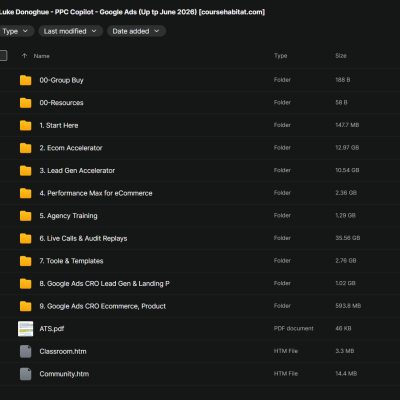Viewport: 400px width, 400px height.
Task: Sort the list by Size column
Action: [341, 56]
